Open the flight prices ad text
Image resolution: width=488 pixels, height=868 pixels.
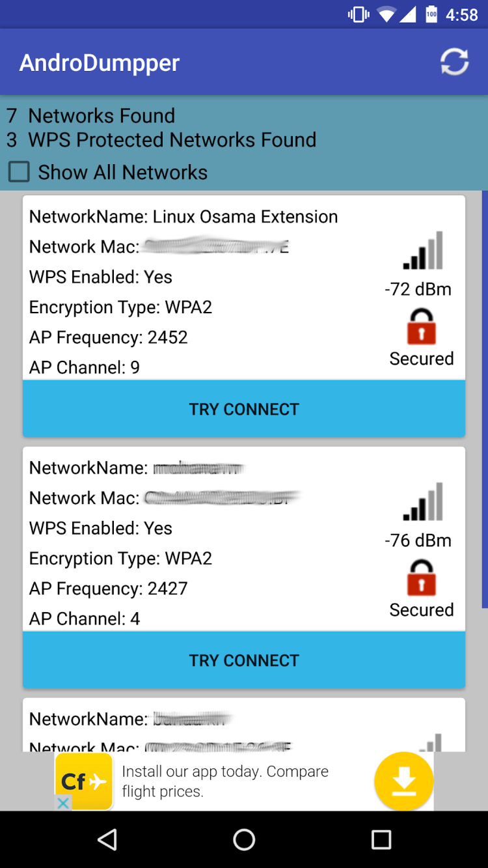(x=225, y=781)
